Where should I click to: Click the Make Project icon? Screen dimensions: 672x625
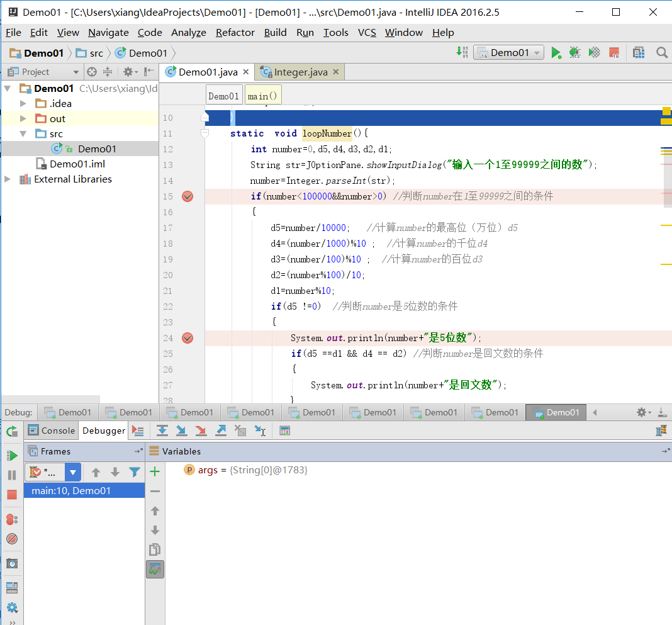click(x=462, y=52)
